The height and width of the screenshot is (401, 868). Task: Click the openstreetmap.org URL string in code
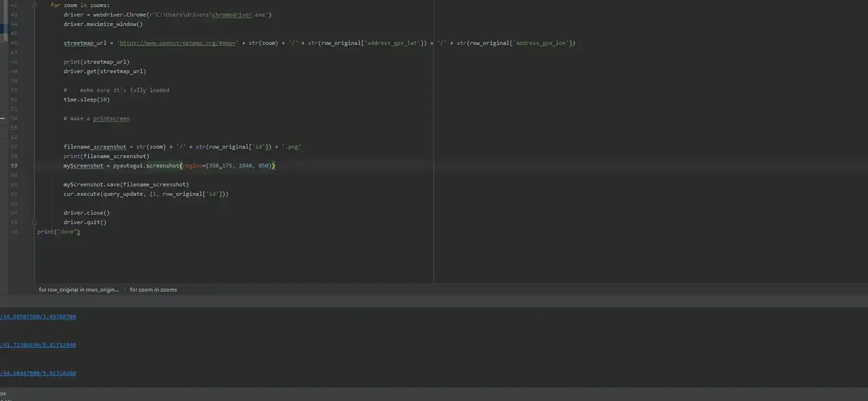coord(177,43)
